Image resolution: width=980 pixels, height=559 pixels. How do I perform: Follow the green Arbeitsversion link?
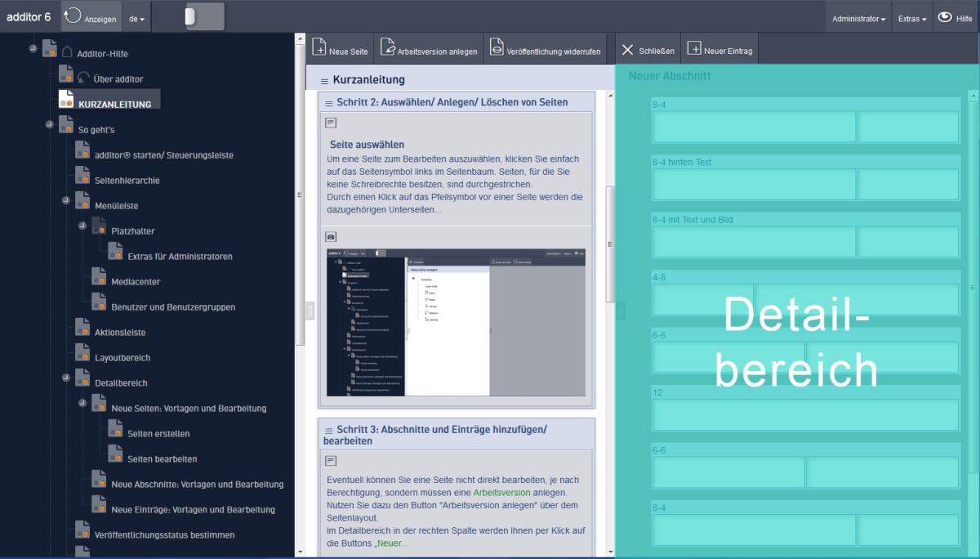pos(501,493)
